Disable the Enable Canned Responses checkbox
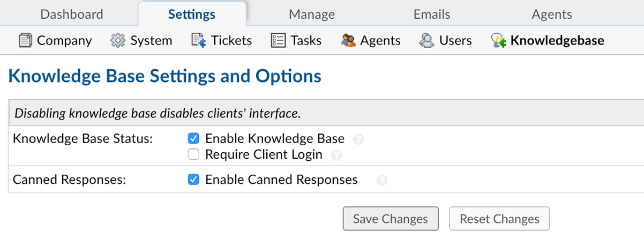Screen dimensions: 644x245 tap(193, 180)
